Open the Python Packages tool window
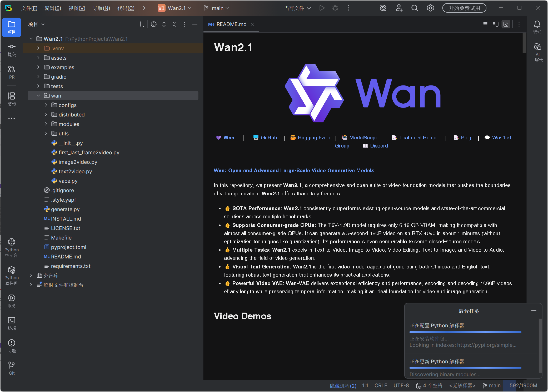The height and width of the screenshot is (392, 548). point(12,276)
